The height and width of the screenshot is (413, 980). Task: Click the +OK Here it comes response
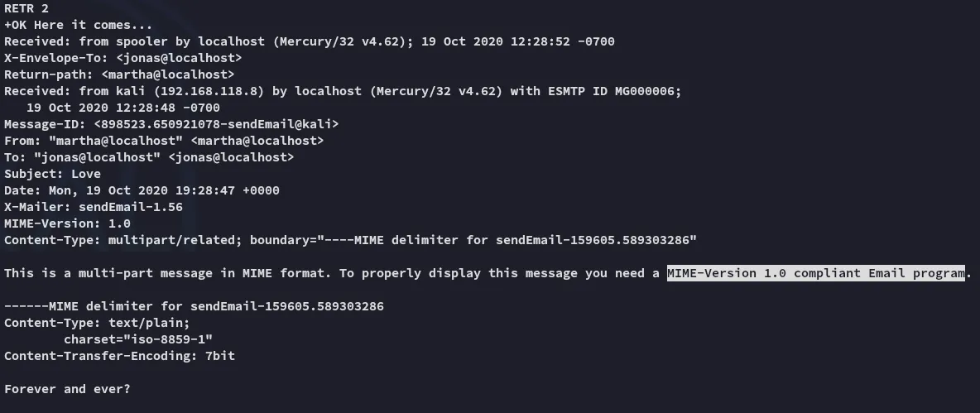click(78, 25)
